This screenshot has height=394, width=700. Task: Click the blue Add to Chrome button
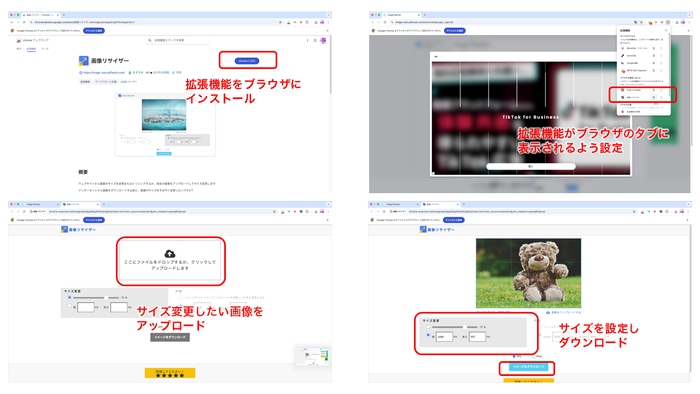[247, 61]
